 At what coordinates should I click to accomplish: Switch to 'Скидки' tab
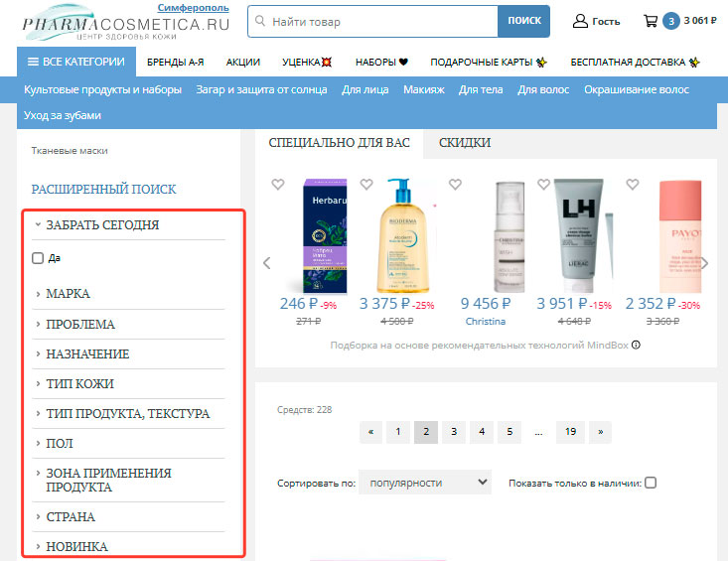click(465, 143)
